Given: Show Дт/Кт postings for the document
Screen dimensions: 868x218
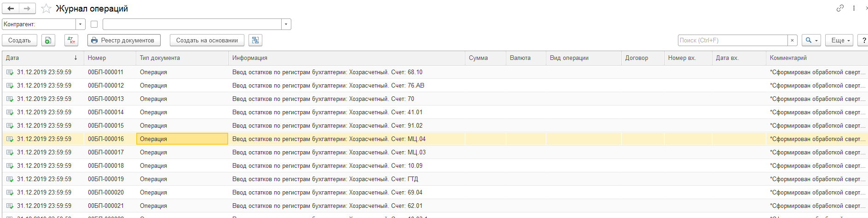Looking at the screenshot, I should pos(71,41).
